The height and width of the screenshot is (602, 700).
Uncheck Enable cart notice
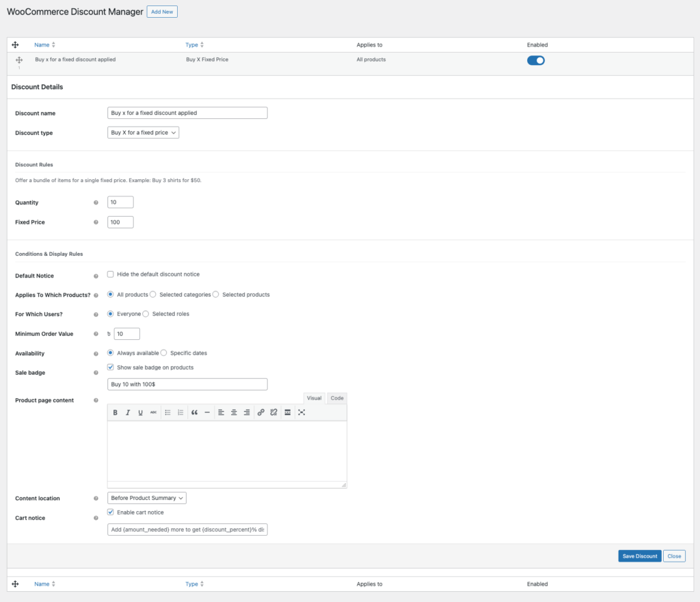110,512
